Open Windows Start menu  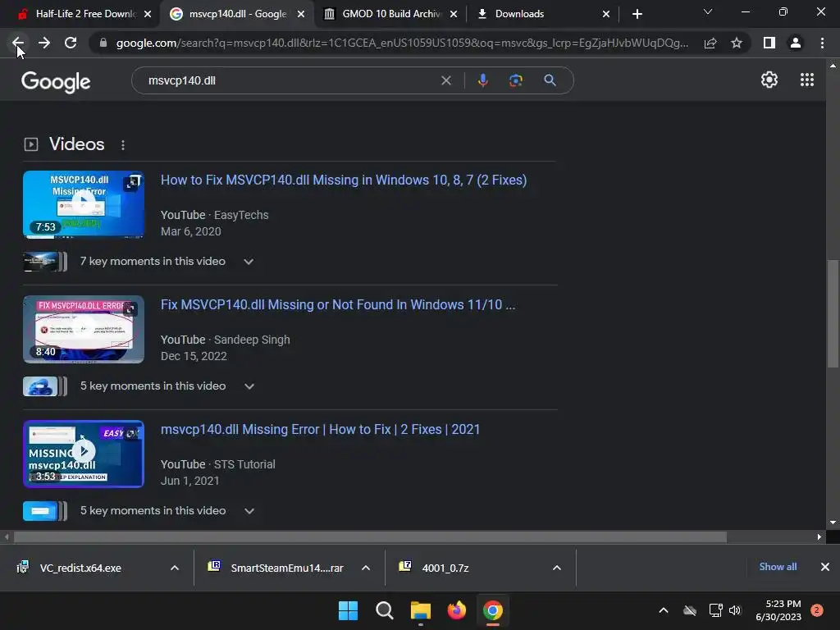coord(348,610)
